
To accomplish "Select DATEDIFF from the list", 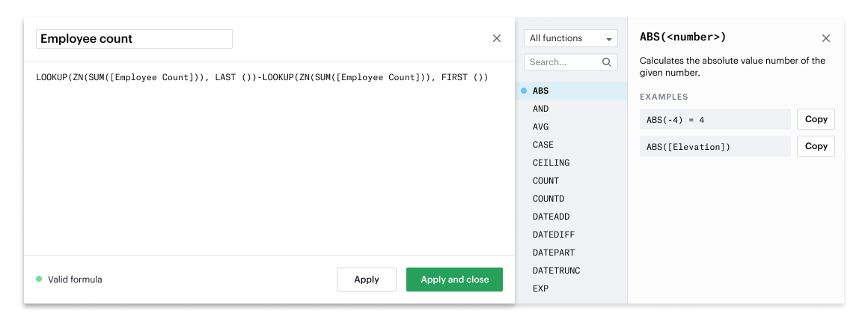I will [554, 235].
